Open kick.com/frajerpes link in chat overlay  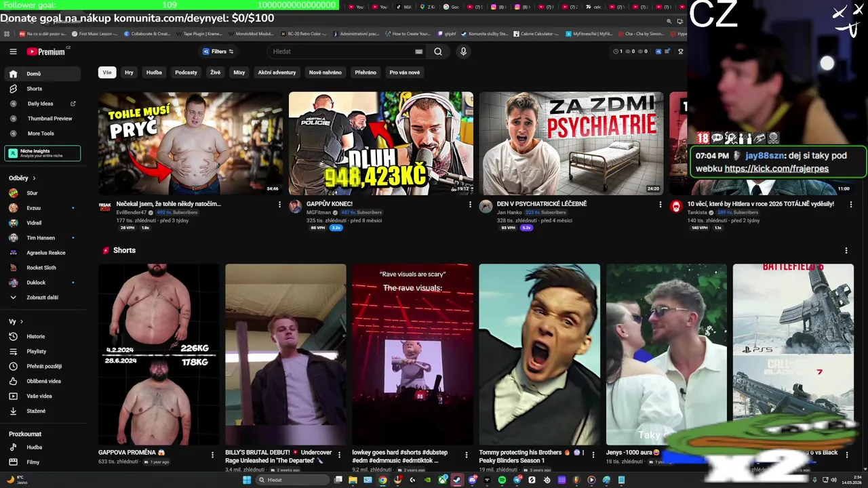click(776, 169)
